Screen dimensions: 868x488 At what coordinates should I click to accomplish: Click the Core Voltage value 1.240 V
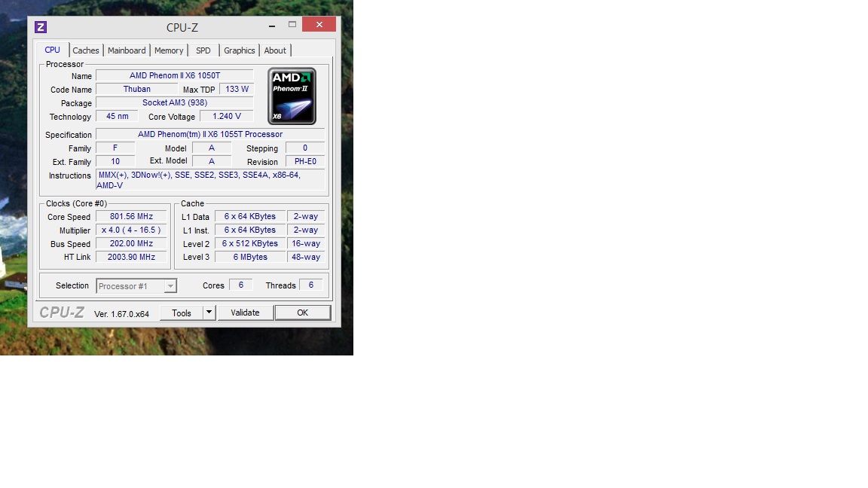point(227,116)
